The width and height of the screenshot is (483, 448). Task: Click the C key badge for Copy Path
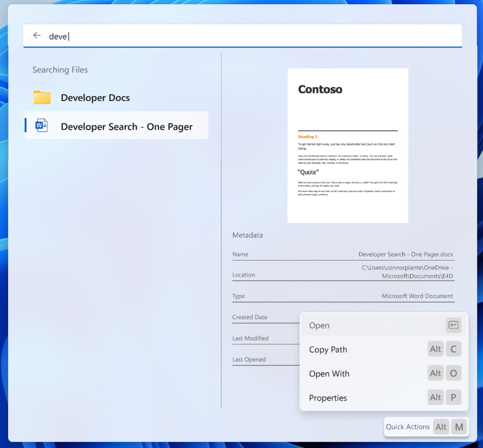(x=453, y=349)
